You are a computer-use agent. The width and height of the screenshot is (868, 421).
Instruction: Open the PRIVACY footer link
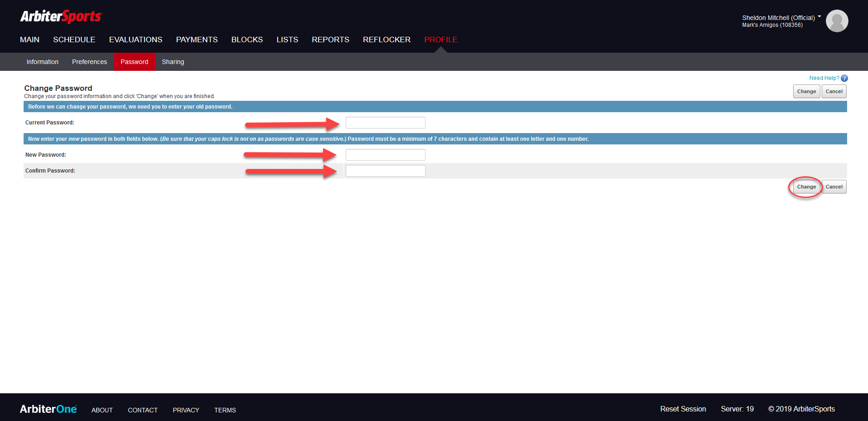186,410
